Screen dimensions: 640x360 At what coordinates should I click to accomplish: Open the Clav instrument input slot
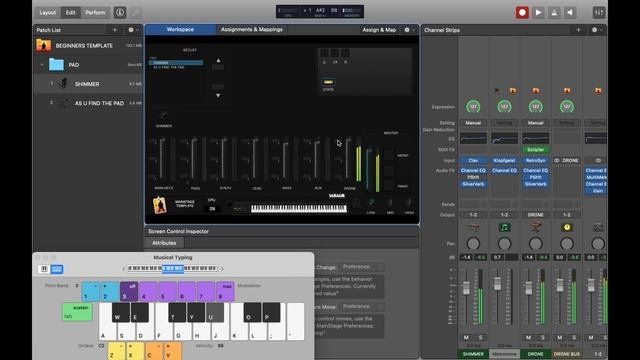473,160
